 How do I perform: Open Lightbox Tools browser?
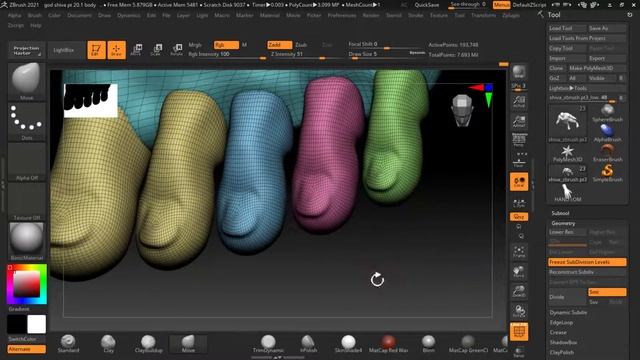click(x=587, y=88)
